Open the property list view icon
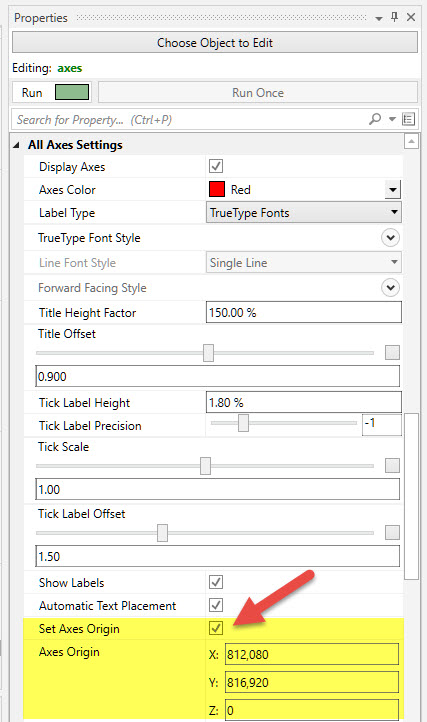This screenshot has height=722, width=427. tap(409, 119)
